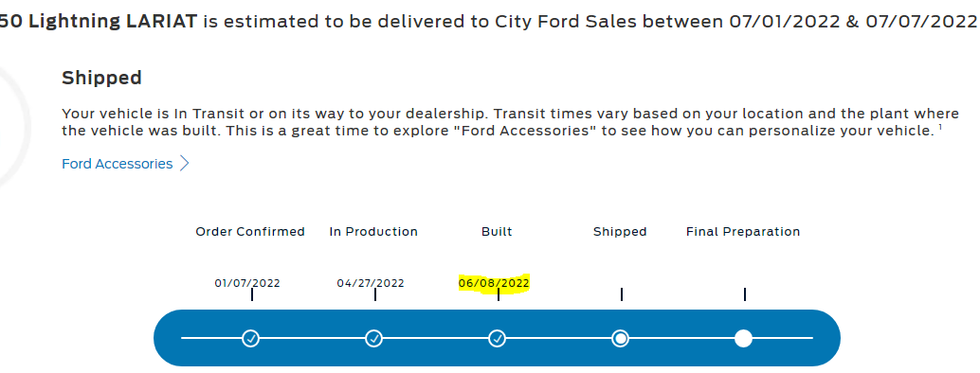Click the Shipped status heading
980x373 pixels.
(x=101, y=78)
